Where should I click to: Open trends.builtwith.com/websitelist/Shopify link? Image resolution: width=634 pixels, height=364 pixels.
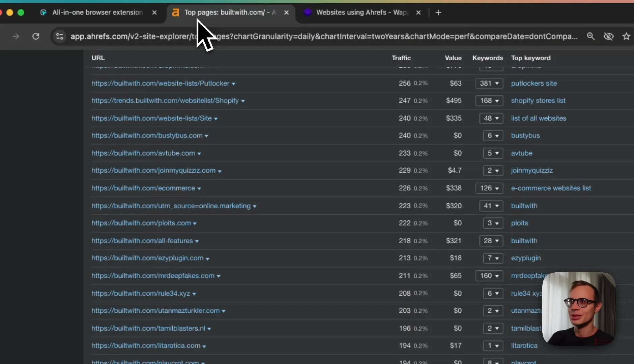point(165,100)
